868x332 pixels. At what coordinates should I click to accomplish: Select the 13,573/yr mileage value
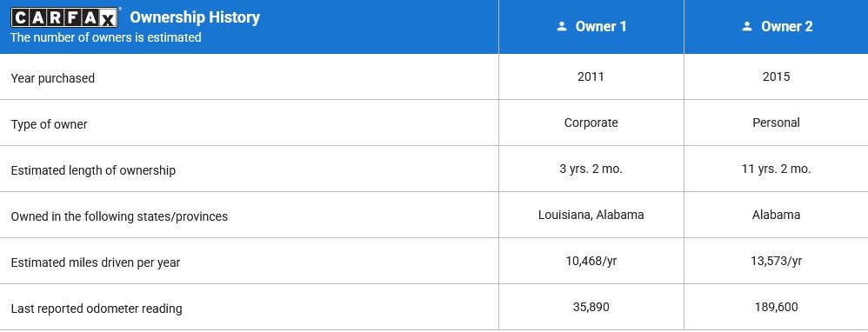pos(776,262)
